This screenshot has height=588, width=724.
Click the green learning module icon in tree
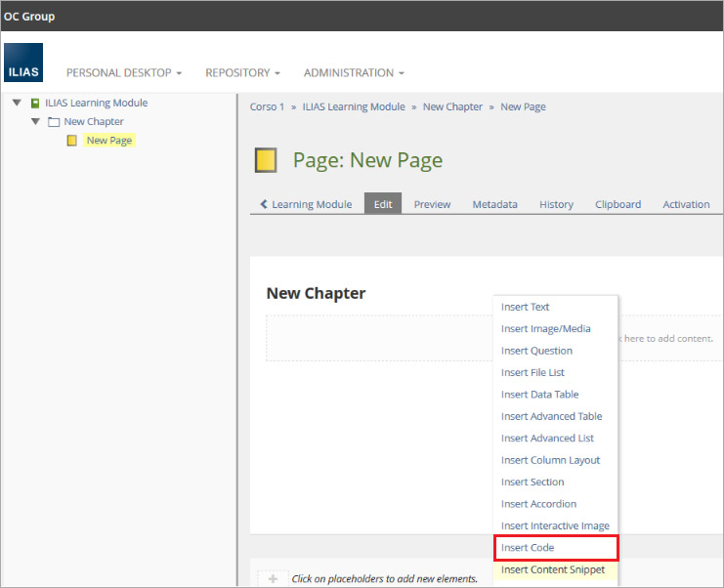(x=35, y=103)
